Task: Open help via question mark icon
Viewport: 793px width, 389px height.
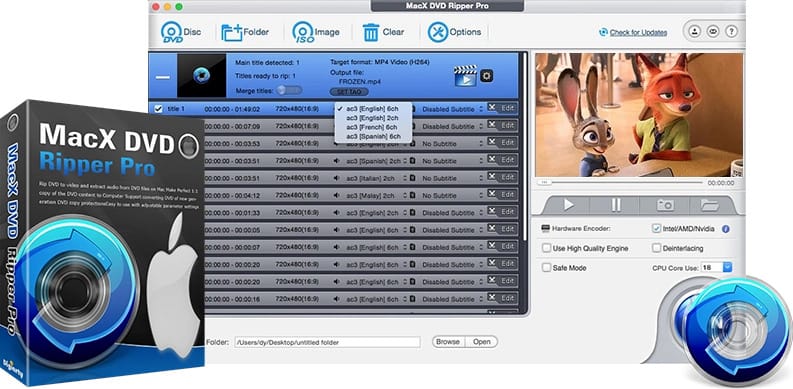Action: (731, 31)
